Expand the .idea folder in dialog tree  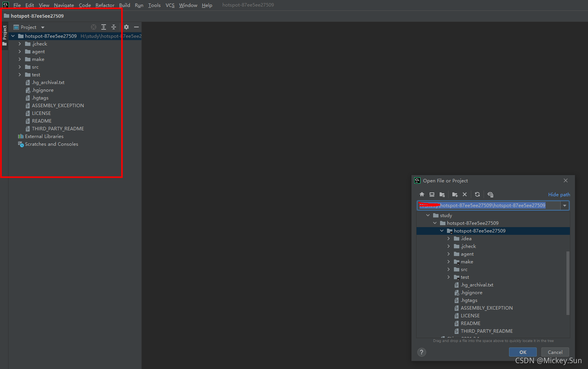coord(449,239)
